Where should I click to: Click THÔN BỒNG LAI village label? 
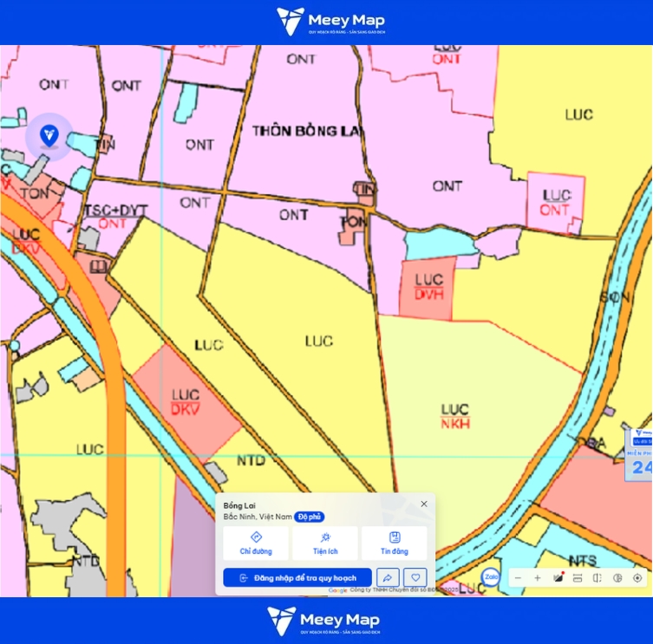pos(307,131)
